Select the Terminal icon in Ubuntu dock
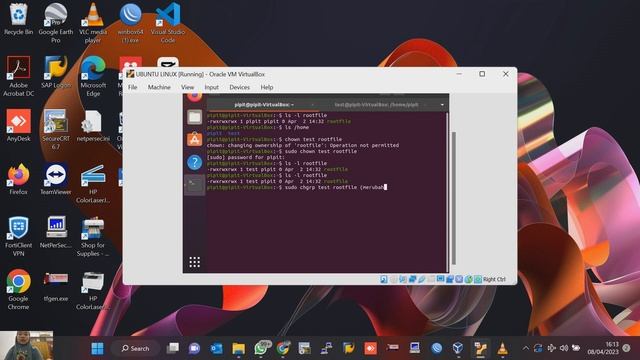Screen dimensions: 640x360 point(195,185)
